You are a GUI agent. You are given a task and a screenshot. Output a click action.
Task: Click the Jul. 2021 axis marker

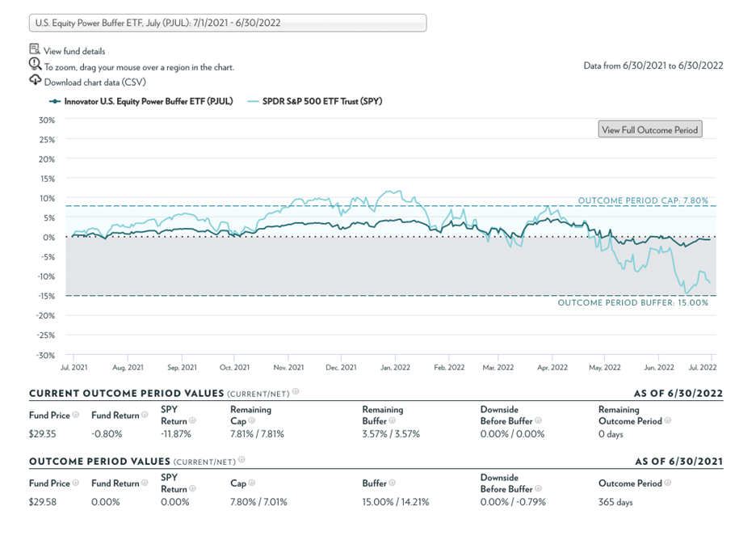(73, 367)
